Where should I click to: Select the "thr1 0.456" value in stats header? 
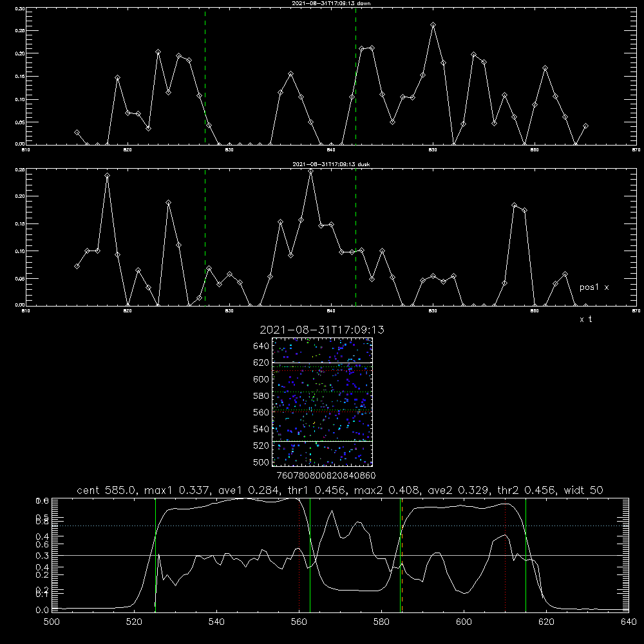click(317, 490)
